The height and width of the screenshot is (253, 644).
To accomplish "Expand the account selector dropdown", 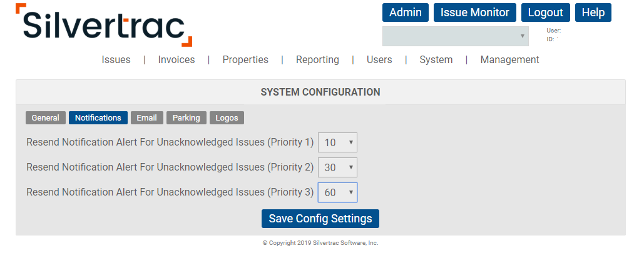I will 455,36.
